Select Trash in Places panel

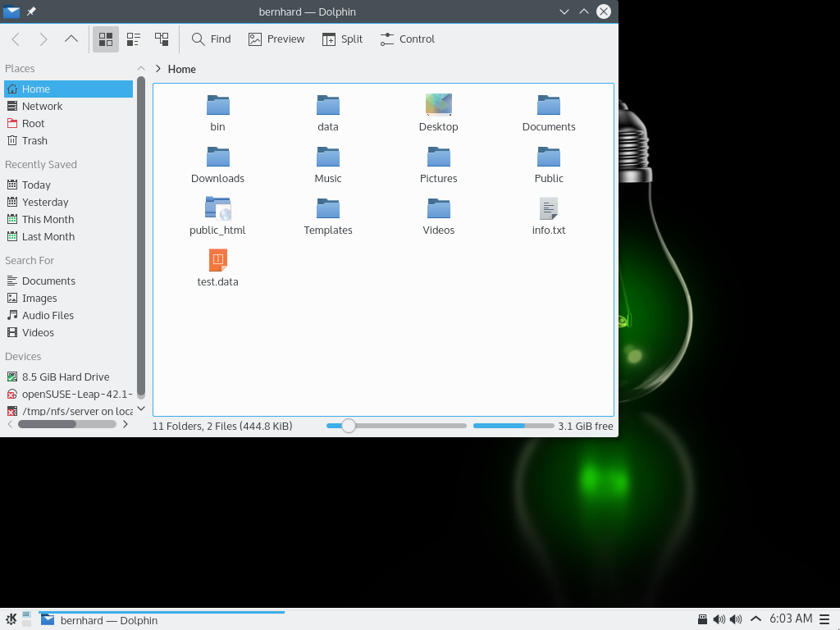[34, 140]
